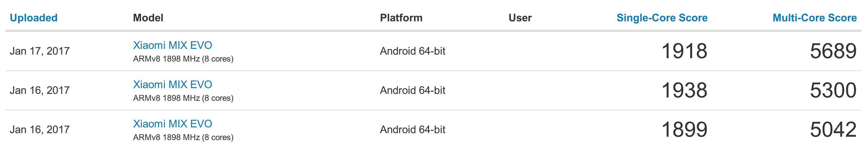Select the single-core score 1918
Screen dimensions: 868x153
point(684,51)
